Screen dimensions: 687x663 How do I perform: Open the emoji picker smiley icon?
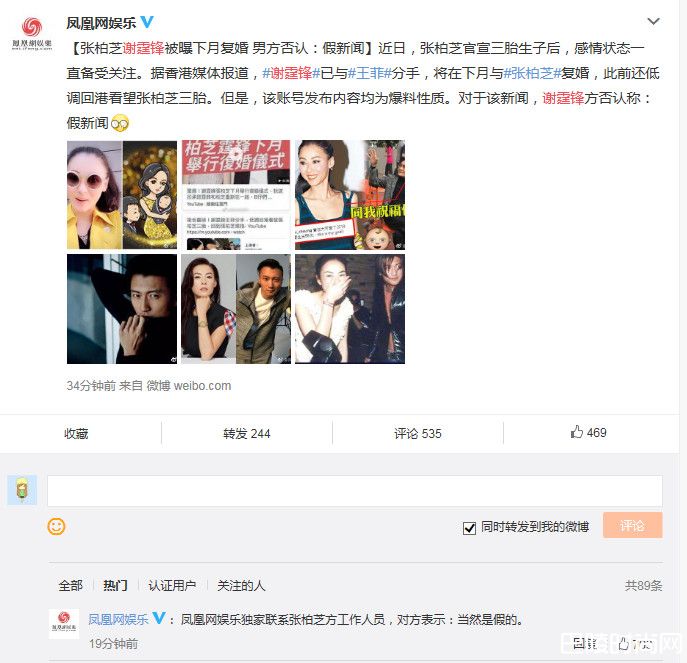pos(56,526)
